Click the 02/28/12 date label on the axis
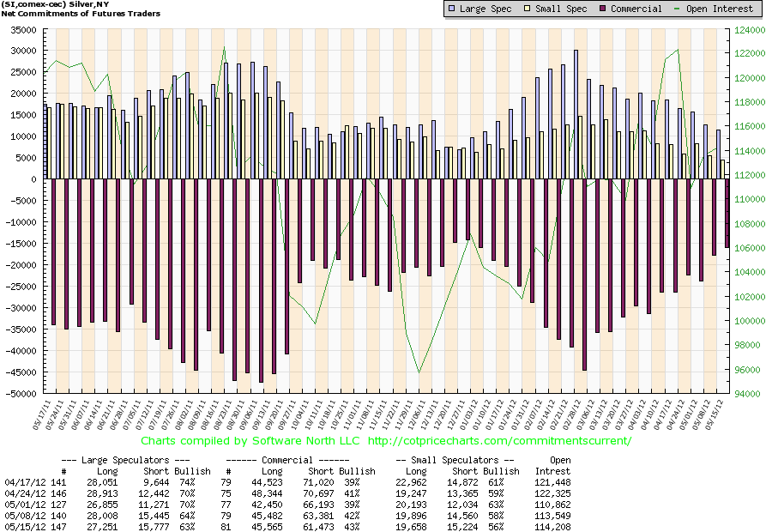Viewport: 772px width, 532px height. [571, 414]
